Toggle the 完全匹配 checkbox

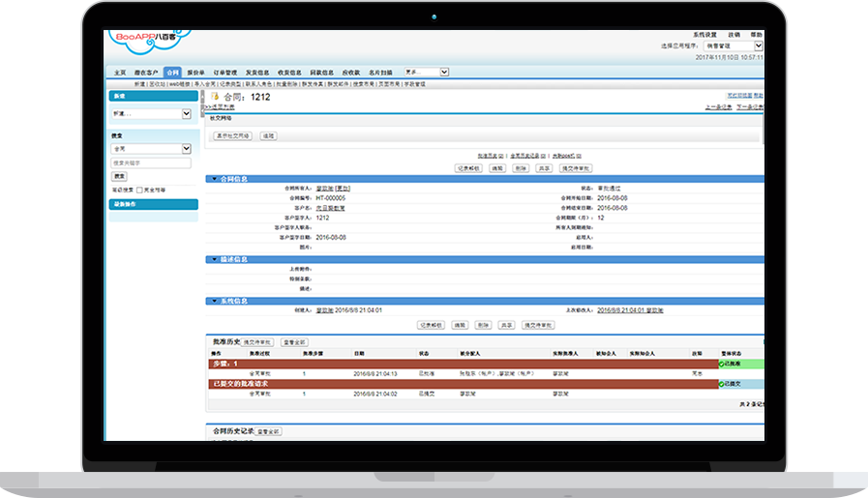tap(139, 190)
